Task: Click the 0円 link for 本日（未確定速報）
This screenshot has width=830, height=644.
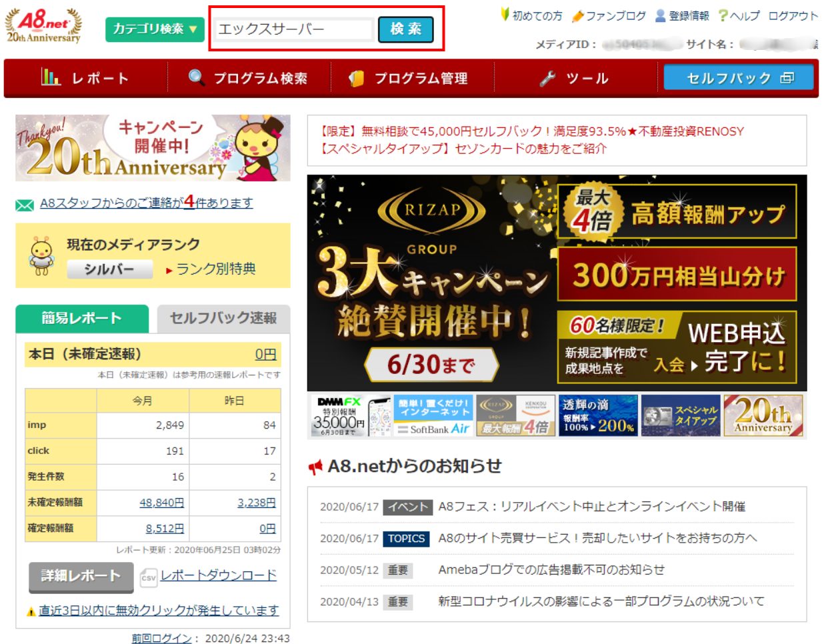Action: click(265, 354)
